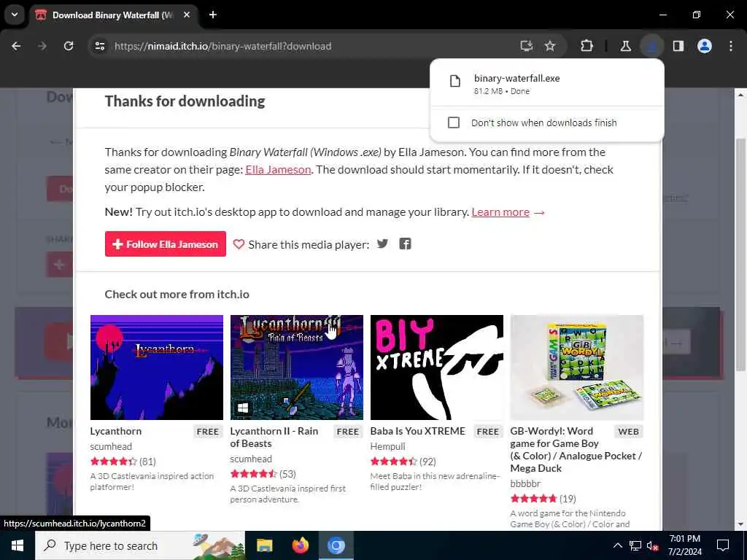Select the Download Binary Waterfall tab
The width and height of the screenshot is (747, 560).
[x=113, y=15]
